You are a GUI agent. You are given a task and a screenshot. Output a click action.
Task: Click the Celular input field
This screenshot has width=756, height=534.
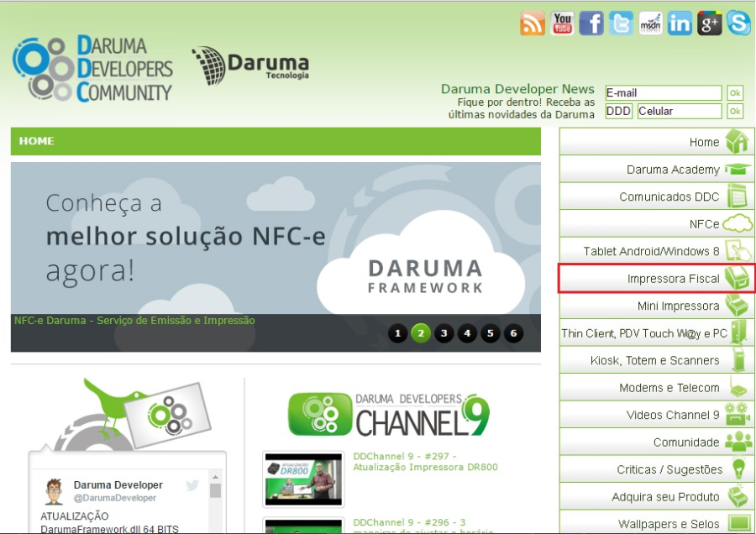point(680,111)
